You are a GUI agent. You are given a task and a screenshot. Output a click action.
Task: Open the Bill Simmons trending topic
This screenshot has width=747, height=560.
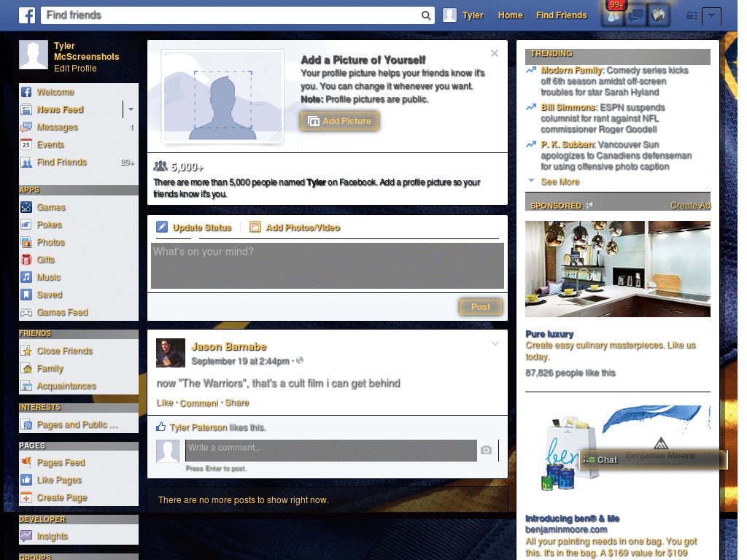[x=568, y=108]
